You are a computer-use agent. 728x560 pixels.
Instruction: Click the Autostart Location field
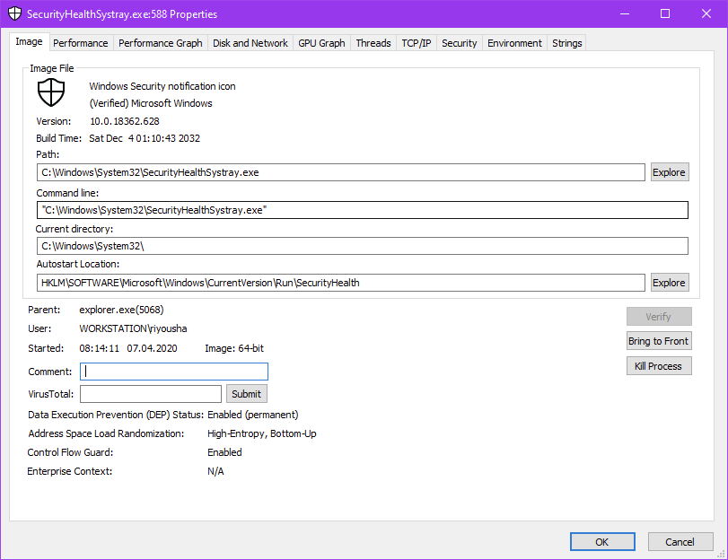[341, 283]
